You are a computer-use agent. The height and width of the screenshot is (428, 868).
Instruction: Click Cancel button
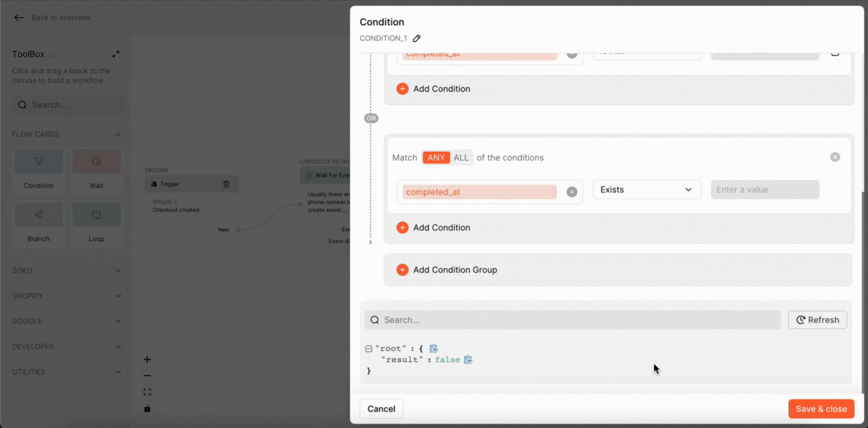click(381, 409)
